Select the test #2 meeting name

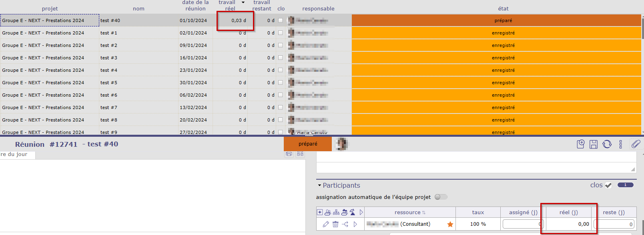pyautogui.click(x=109, y=45)
